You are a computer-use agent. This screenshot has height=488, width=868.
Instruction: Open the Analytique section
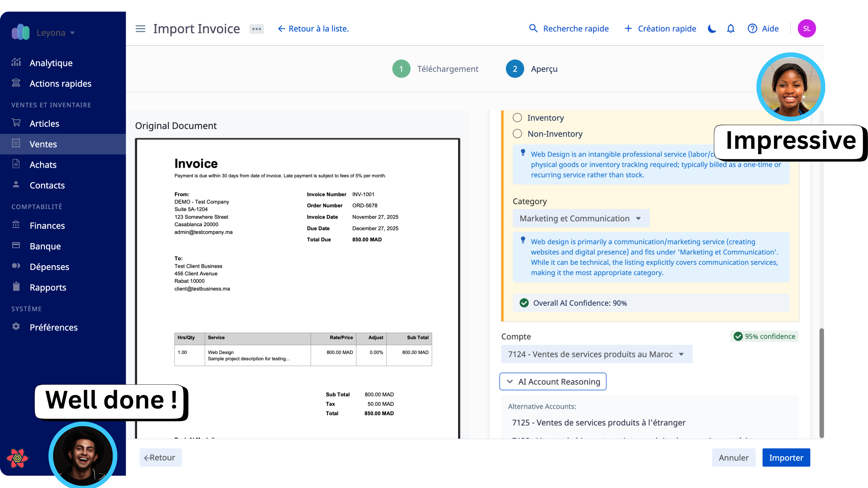click(51, 63)
